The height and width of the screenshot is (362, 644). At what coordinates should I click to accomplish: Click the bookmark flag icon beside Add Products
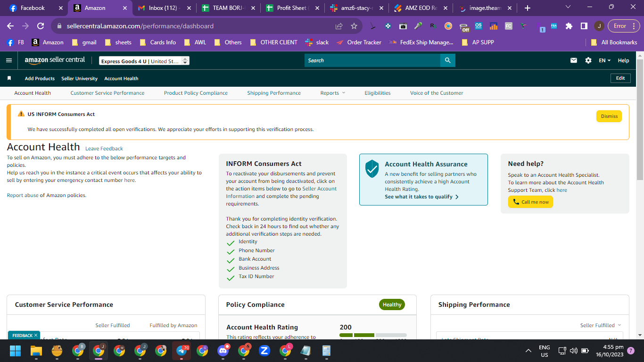click(9, 78)
